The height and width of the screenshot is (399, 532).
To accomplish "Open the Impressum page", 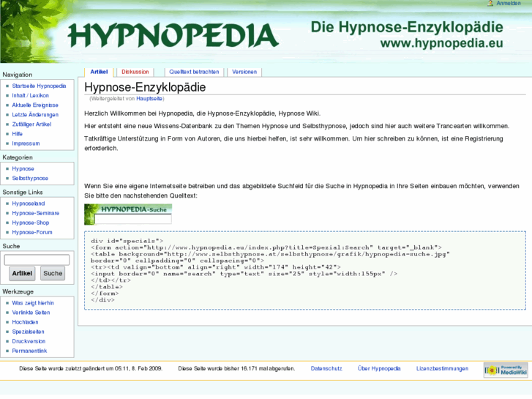I will (x=26, y=143).
